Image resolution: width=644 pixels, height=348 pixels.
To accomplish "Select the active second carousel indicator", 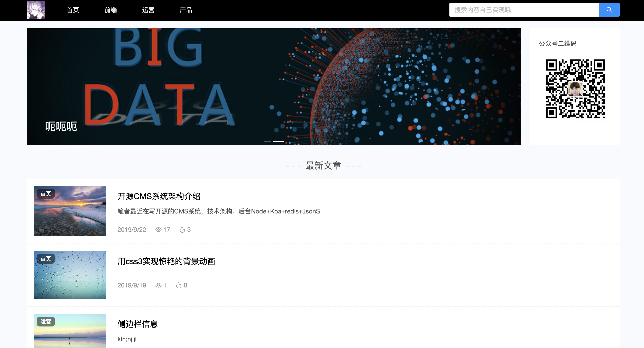I will tap(278, 141).
